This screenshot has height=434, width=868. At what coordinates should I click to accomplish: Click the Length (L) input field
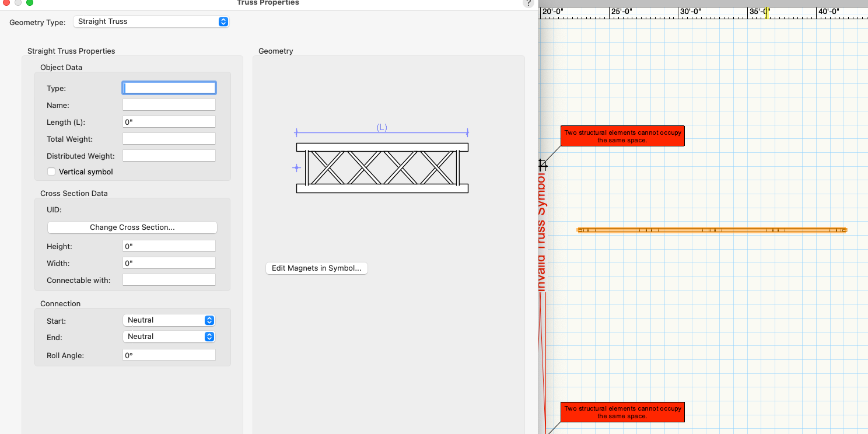click(x=169, y=122)
